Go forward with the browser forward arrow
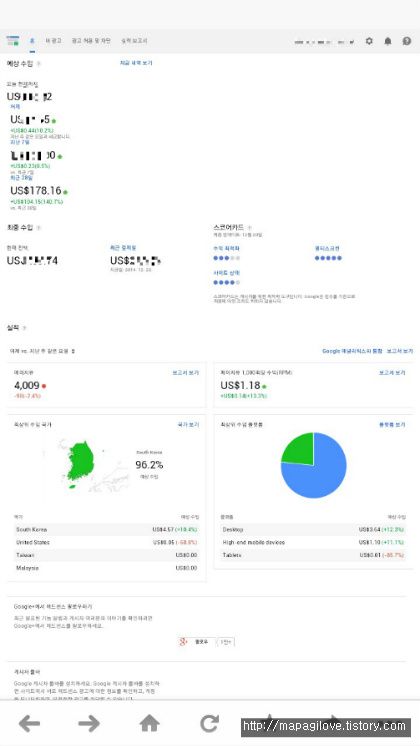Image resolution: width=420 pixels, height=746 pixels. [89, 724]
